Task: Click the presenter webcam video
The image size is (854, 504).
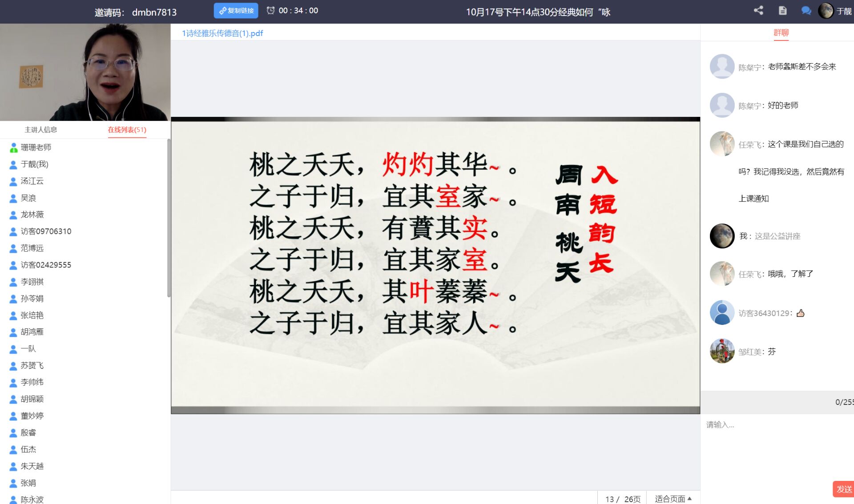Action: click(x=85, y=72)
